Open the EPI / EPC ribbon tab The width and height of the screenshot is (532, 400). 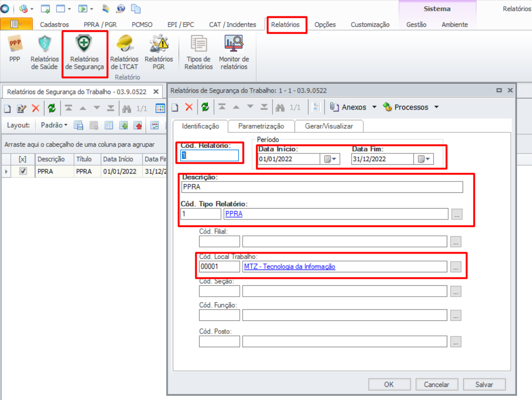(x=180, y=24)
